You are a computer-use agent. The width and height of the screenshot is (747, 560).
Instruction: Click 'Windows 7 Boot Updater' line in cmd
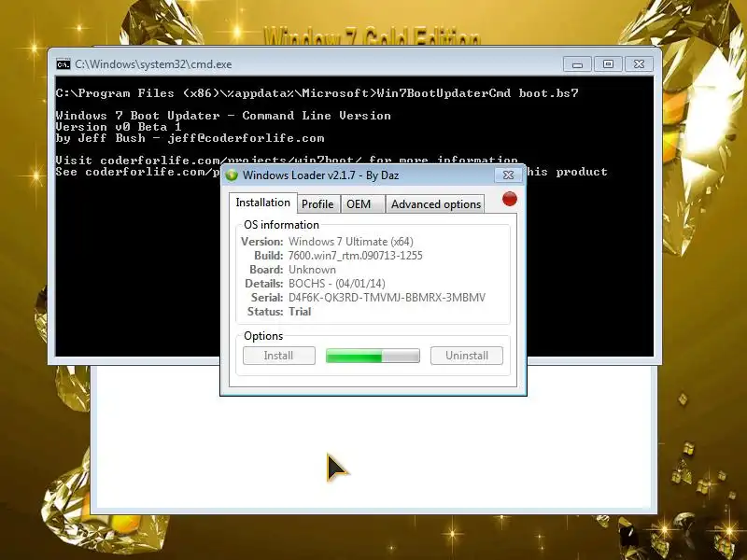click(223, 116)
